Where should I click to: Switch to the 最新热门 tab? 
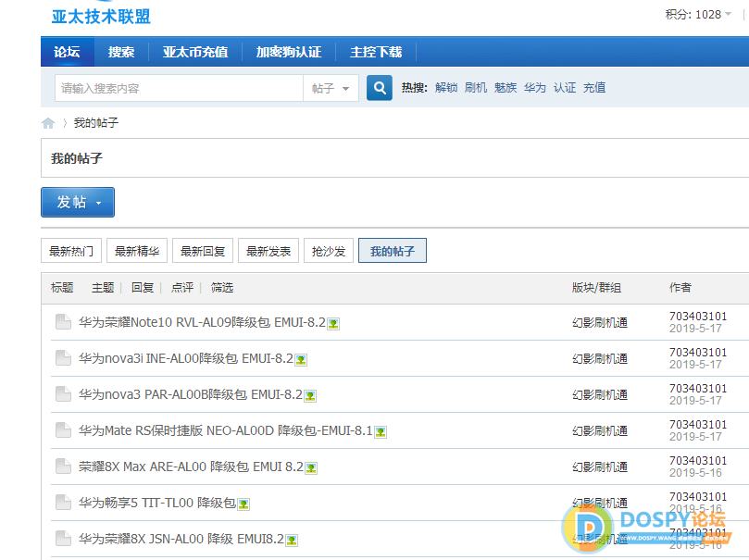(71, 251)
